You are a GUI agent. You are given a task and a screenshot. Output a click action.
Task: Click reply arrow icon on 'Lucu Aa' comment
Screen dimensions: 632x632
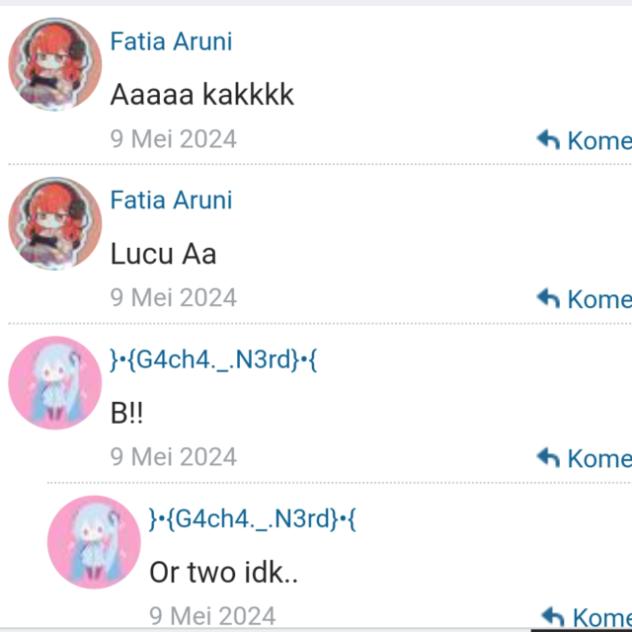[x=548, y=298]
